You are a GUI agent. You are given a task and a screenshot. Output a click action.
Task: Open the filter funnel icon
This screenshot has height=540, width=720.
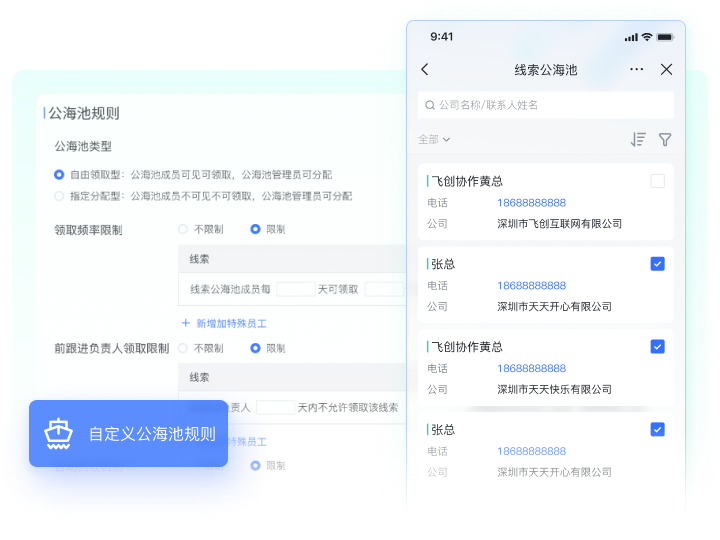[665, 140]
